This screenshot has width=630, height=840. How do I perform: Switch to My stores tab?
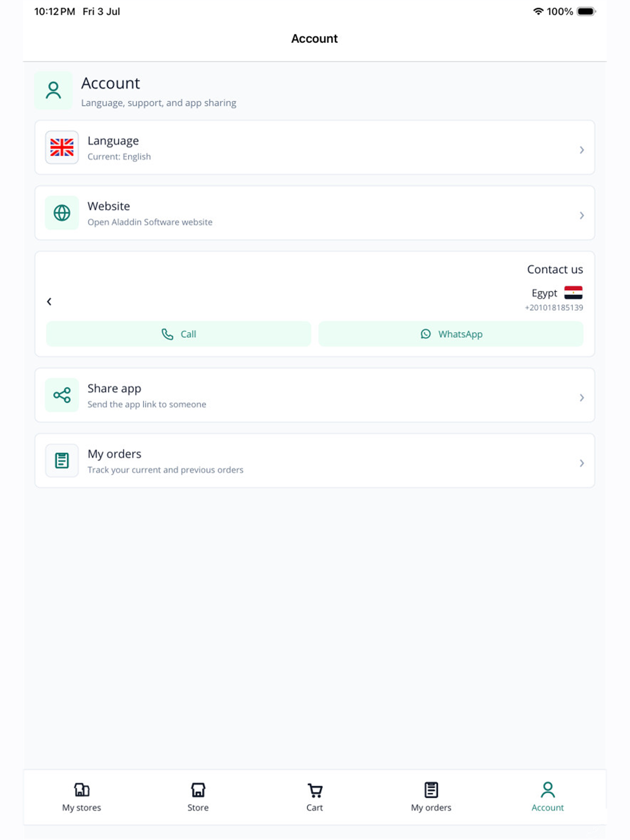(x=82, y=797)
